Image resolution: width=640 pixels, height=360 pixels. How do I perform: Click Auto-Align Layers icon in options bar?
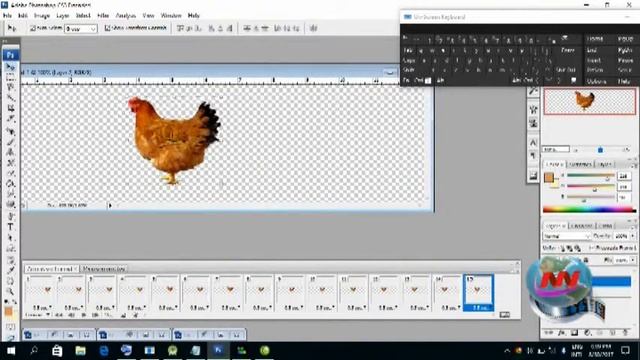[313, 28]
